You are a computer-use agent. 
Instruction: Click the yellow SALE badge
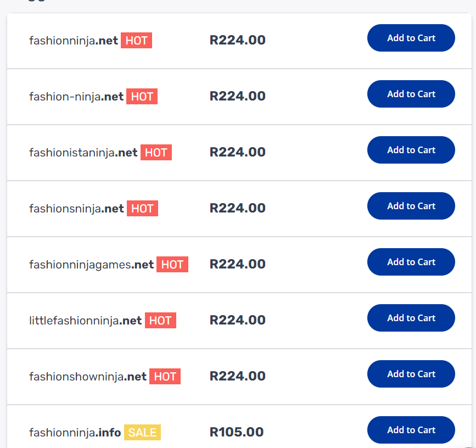tap(142, 433)
